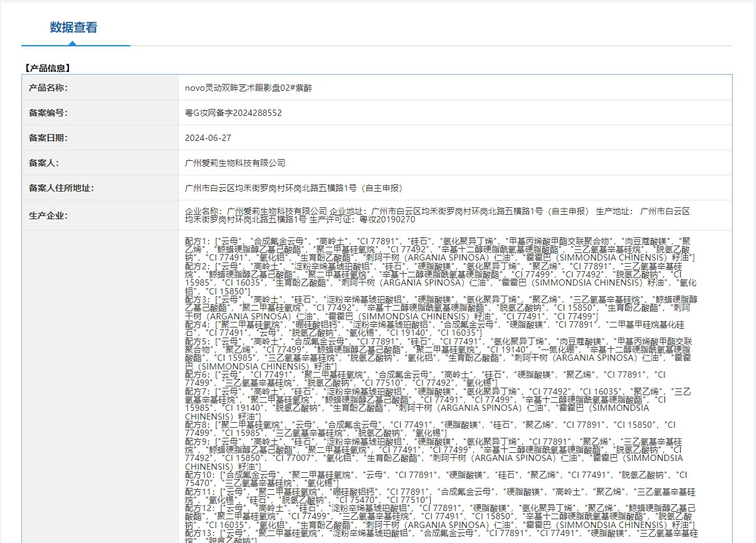Image resolution: width=756 pixels, height=543 pixels.
Task: Select the date 2024-06-27
Action: point(208,138)
